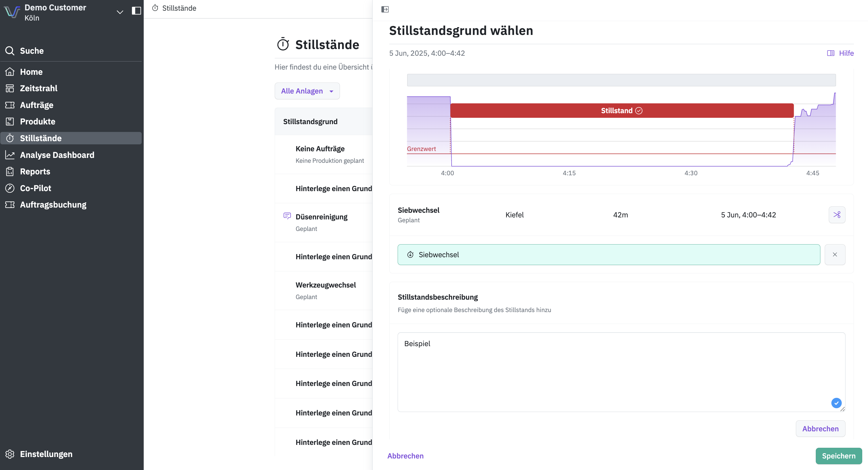The width and height of the screenshot is (868, 470).
Task: Expand the Demo Customer chevron dropdown
Action: coord(120,12)
